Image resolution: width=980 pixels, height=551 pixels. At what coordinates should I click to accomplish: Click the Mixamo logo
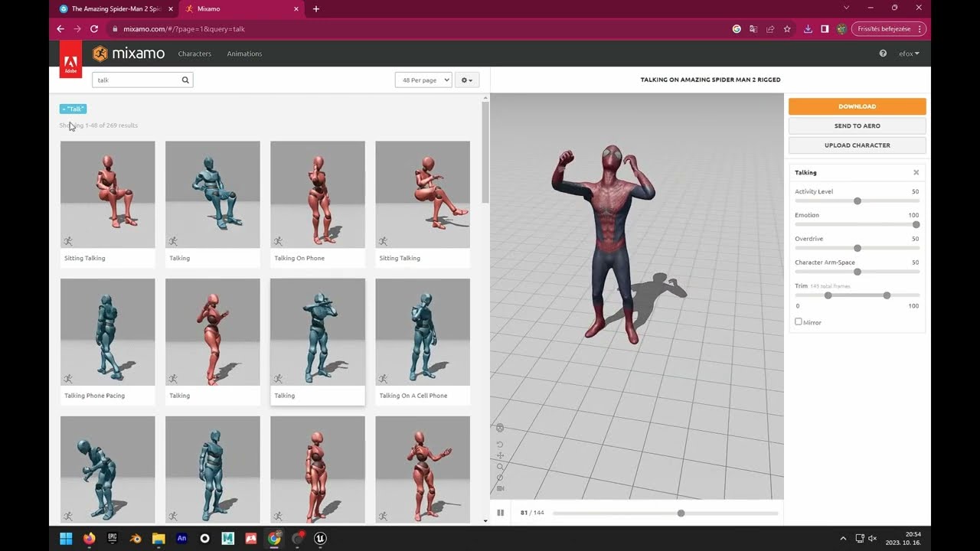point(129,54)
